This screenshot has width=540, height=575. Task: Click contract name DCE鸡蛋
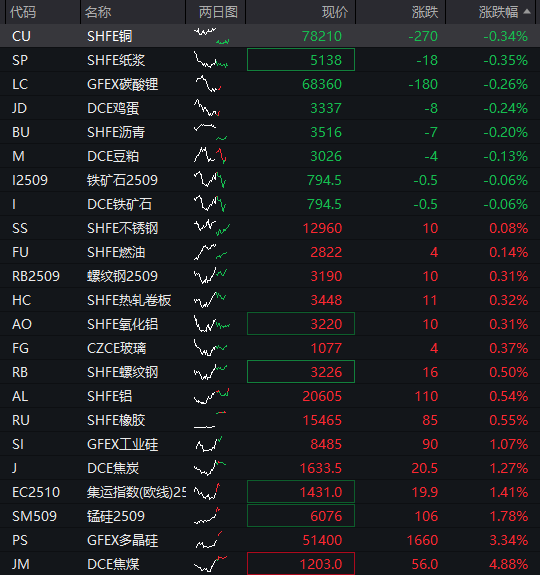coord(113,108)
